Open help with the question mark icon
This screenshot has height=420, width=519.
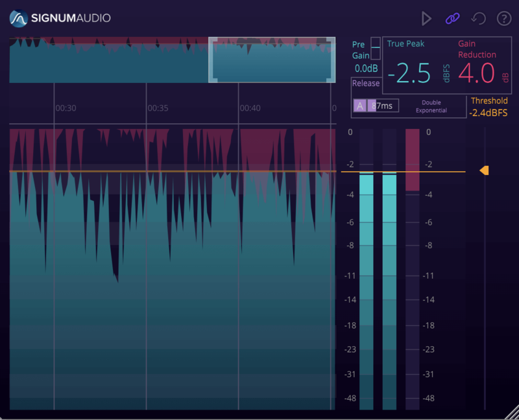[x=504, y=19]
